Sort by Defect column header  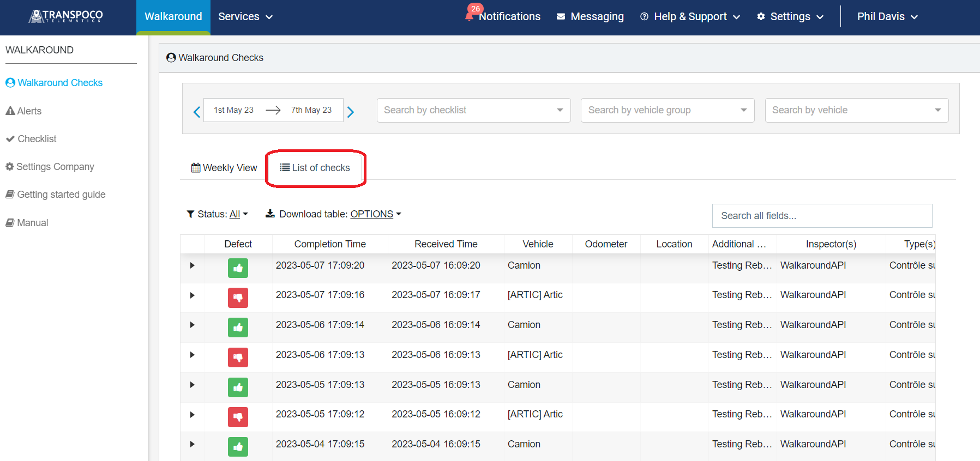pos(238,244)
